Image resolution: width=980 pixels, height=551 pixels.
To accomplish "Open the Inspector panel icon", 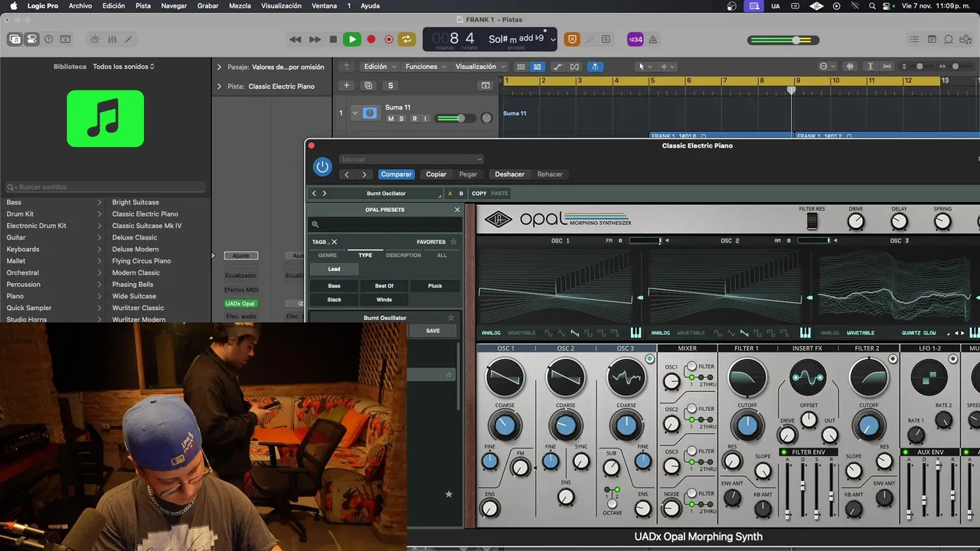I will click(x=31, y=39).
